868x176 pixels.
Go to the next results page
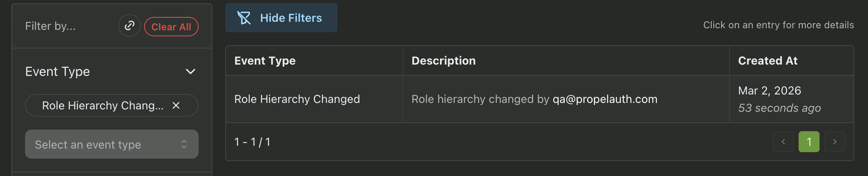(834, 142)
